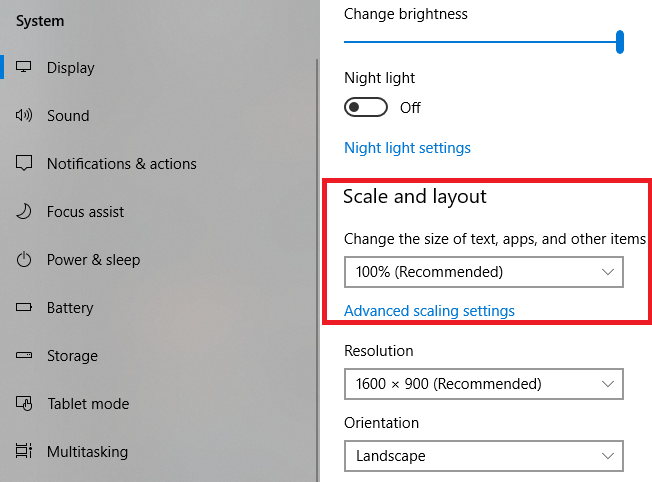The height and width of the screenshot is (482, 652).
Task: Click the Sound speaker icon
Action: [25, 116]
